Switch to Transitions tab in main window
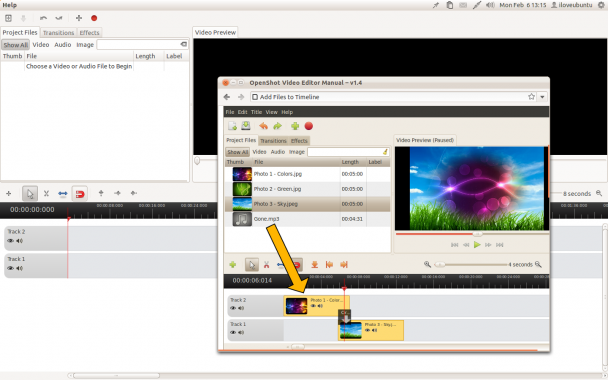This screenshot has height=380, width=608. point(58,33)
